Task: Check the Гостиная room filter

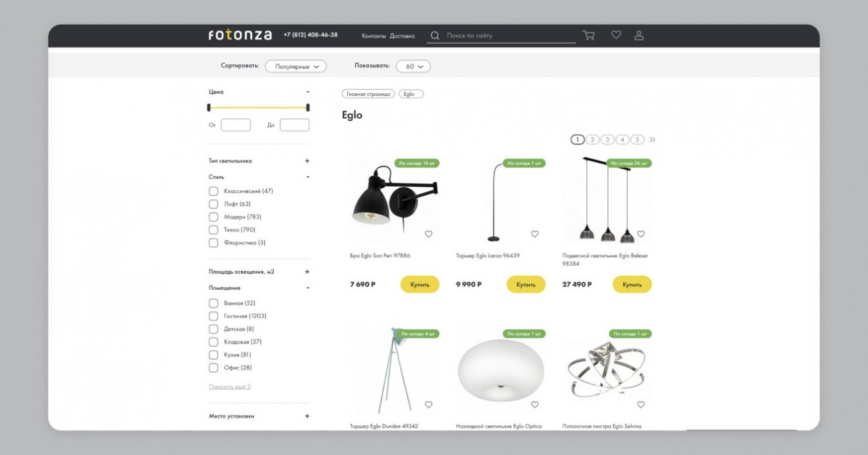Action: click(213, 316)
